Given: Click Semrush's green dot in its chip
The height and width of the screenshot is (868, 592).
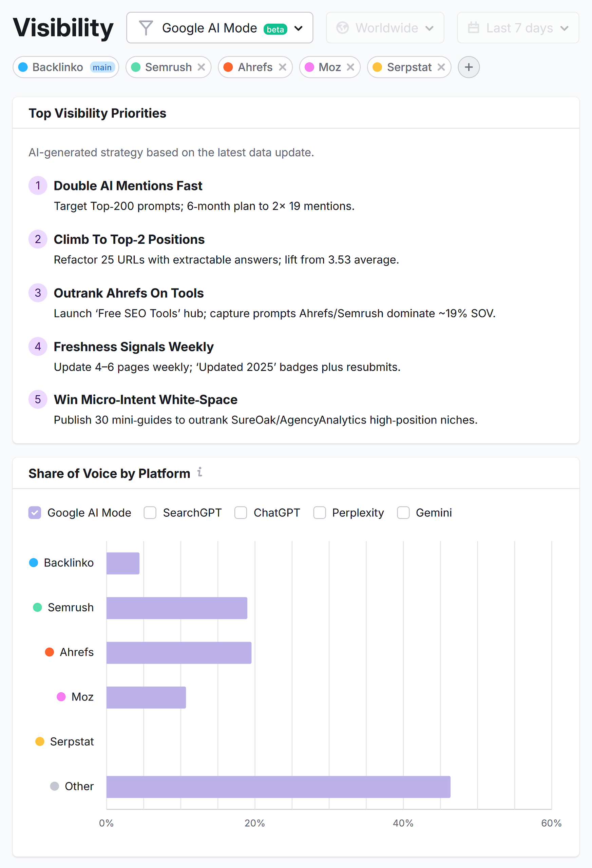Looking at the screenshot, I should [136, 67].
